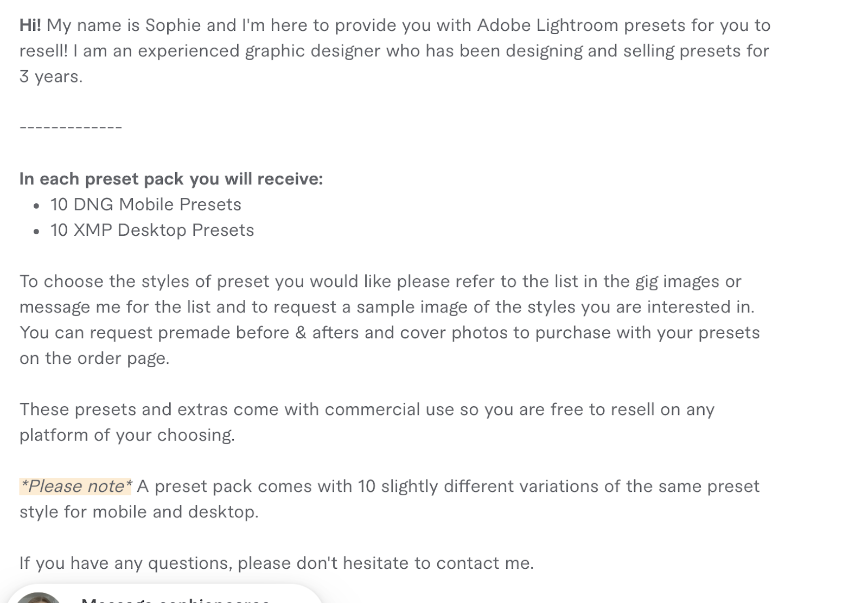Click the bold 'Hi!' greeting word
This screenshot has height=603, width=868.
pyautogui.click(x=30, y=25)
